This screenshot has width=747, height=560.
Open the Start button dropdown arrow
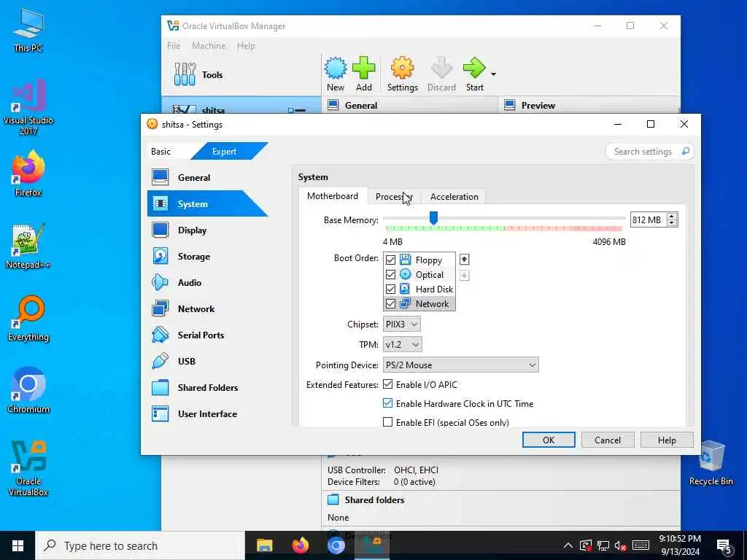(x=494, y=74)
